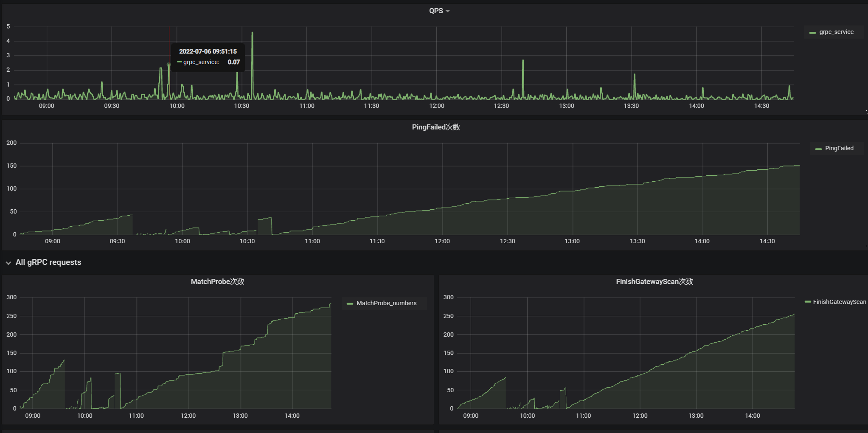Open the PingFailed次数 panel title menu
This screenshot has height=433, width=868.
tap(436, 127)
